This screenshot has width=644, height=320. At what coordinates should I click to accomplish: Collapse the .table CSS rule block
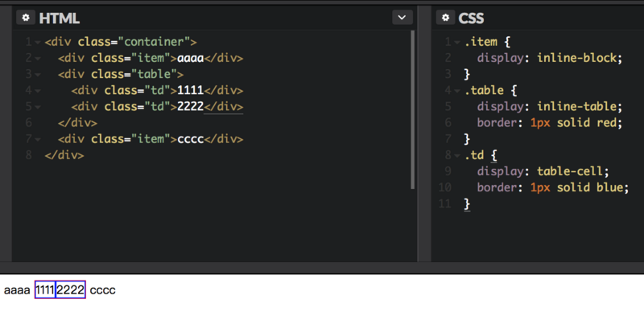pos(458,91)
